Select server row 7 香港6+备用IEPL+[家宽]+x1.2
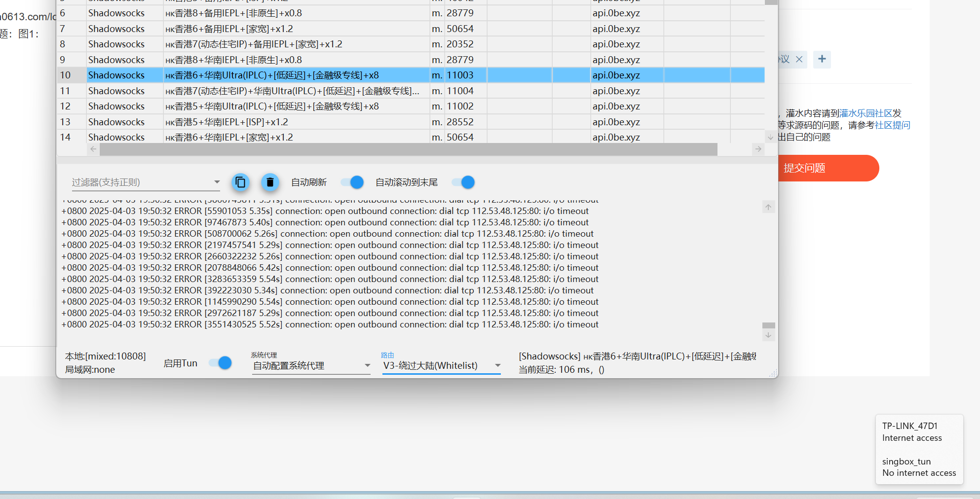980x499 pixels. pos(411,29)
